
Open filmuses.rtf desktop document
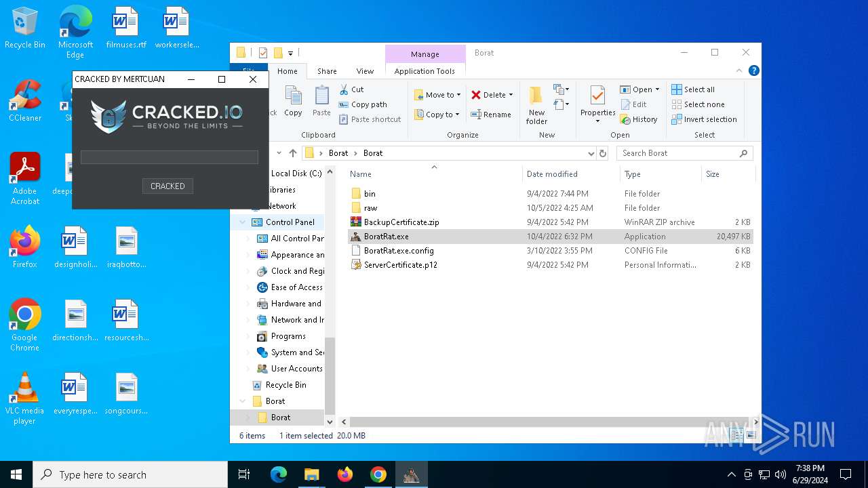point(126,28)
